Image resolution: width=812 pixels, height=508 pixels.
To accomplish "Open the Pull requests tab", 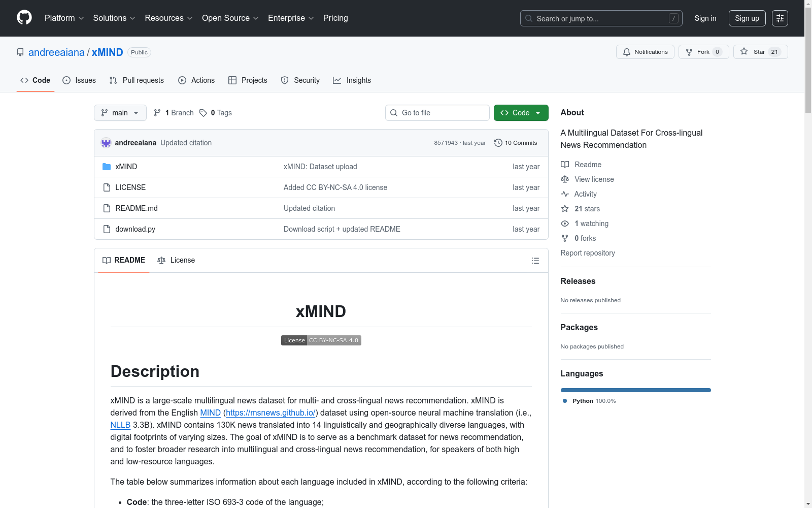I will tap(137, 80).
